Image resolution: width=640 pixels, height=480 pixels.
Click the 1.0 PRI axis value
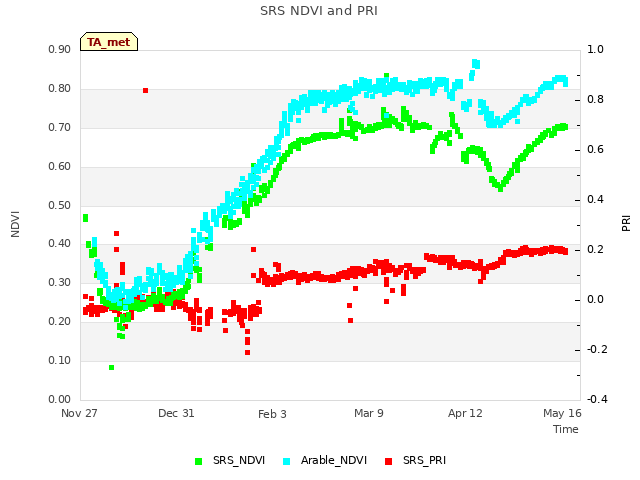click(x=595, y=49)
